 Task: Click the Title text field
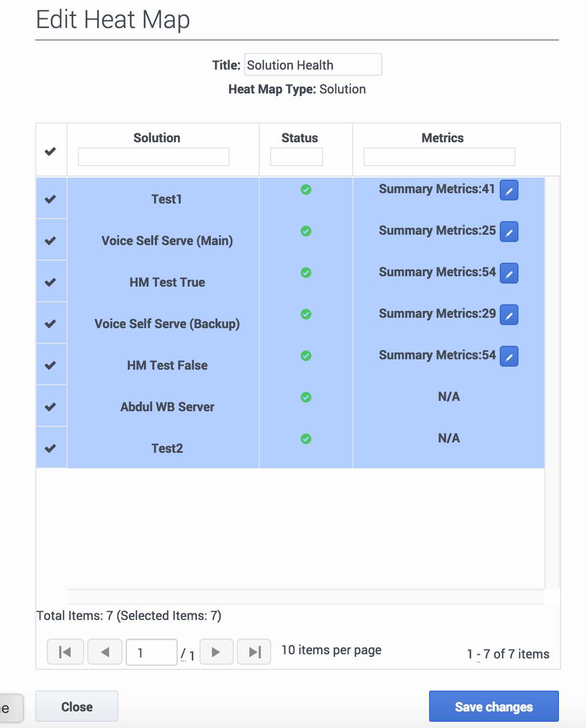[313, 65]
